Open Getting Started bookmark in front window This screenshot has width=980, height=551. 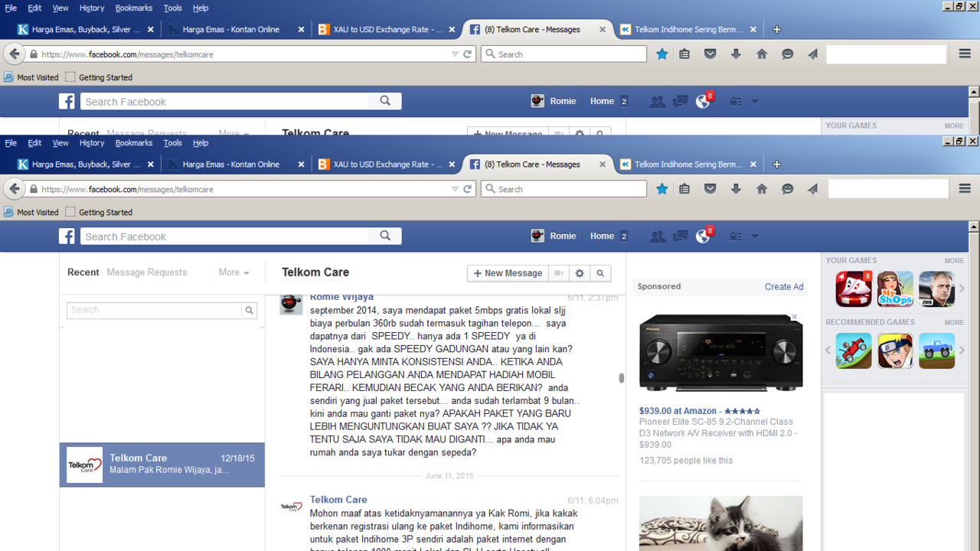pos(99,212)
